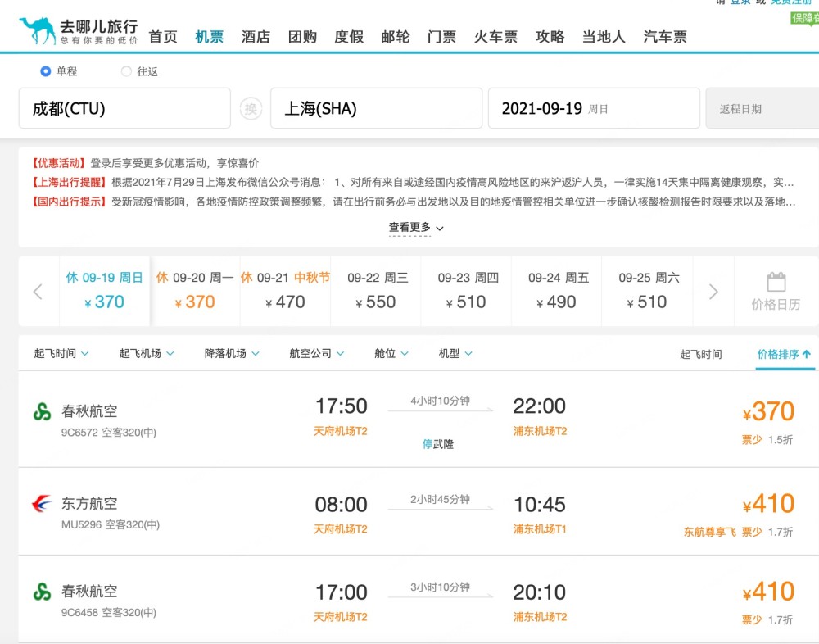This screenshot has width=819, height=644.
Task: Click Spring Airlines logo for 9C6458
Action: (43, 592)
